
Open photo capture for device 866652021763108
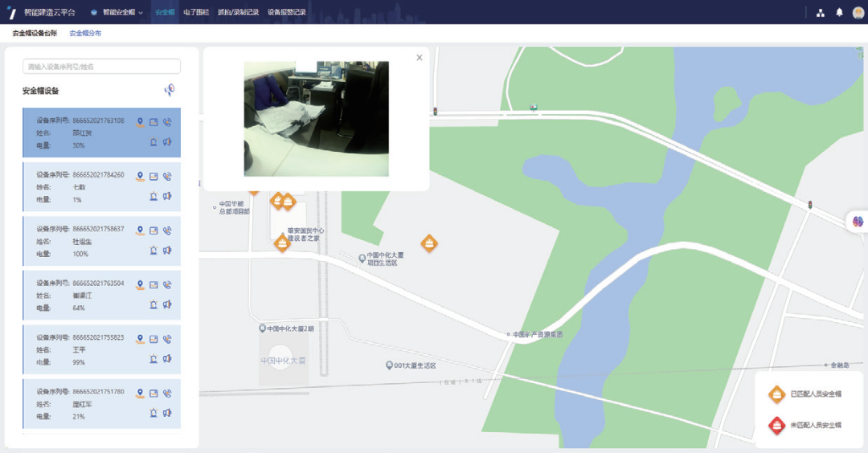coord(154,122)
